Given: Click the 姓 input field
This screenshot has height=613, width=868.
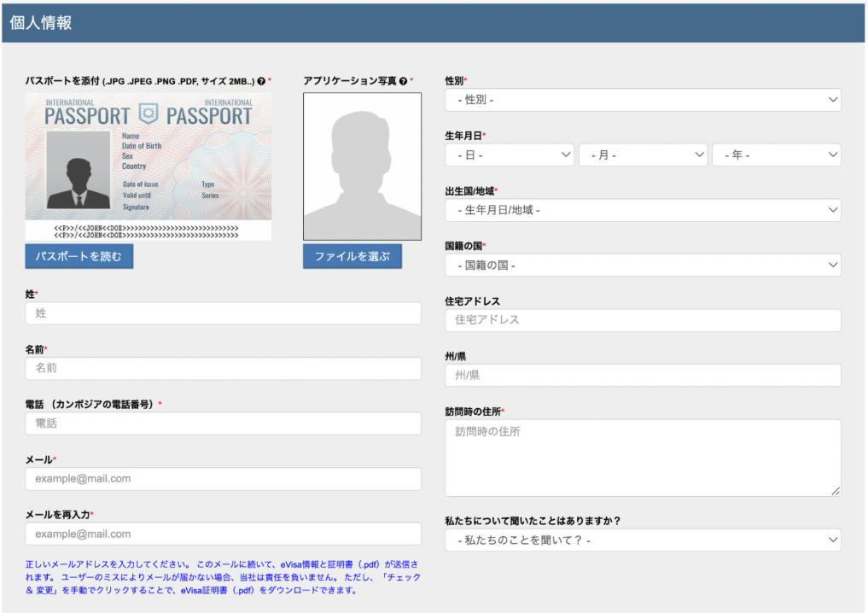Looking at the screenshot, I should [224, 313].
